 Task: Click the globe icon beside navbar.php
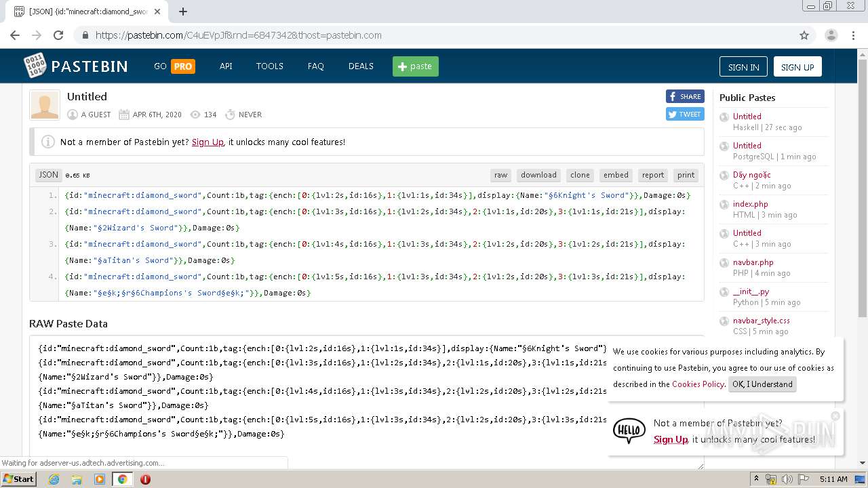(724, 263)
